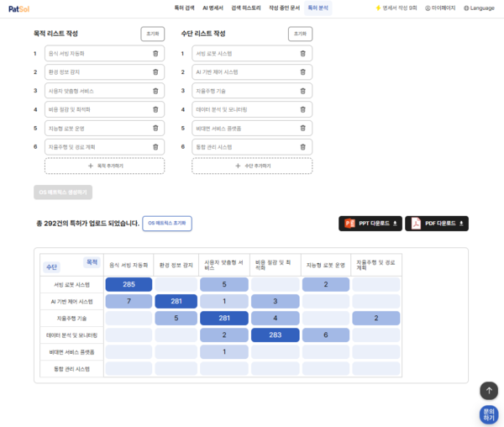Image resolution: width=504 pixels, height=427 pixels.
Task: Click PDF 다운로드 button
Action: [437, 224]
